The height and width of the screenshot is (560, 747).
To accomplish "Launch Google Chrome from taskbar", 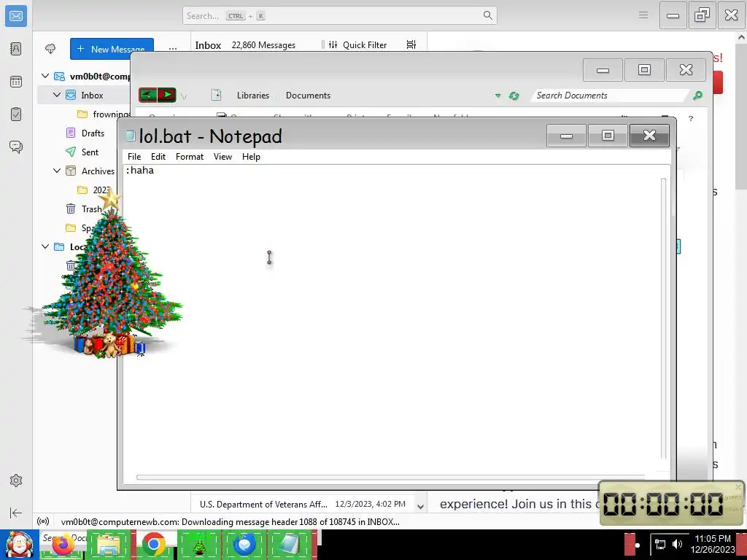I will 153,545.
